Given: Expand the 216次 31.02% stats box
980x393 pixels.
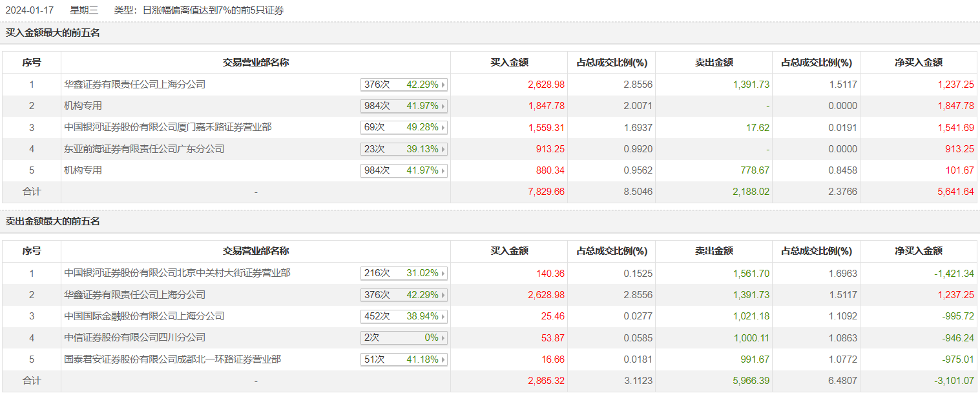Looking at the screenshot, I should (404, 274).
